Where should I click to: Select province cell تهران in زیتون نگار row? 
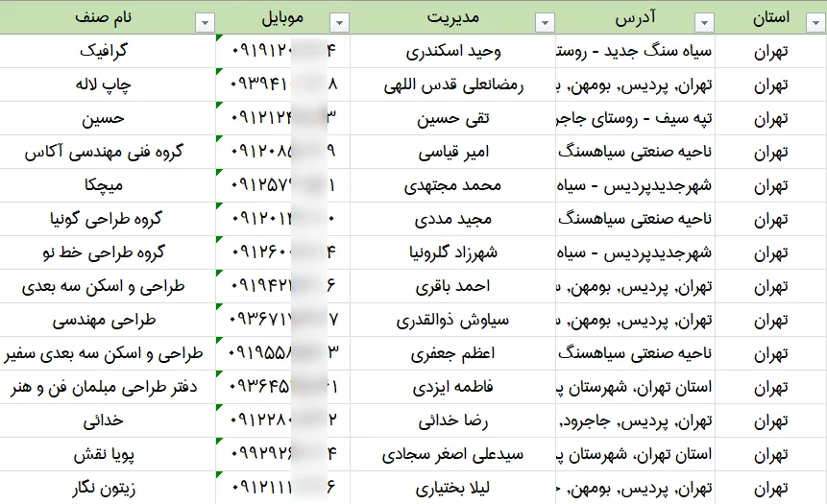pyautogui.click(x=771, y=489)
